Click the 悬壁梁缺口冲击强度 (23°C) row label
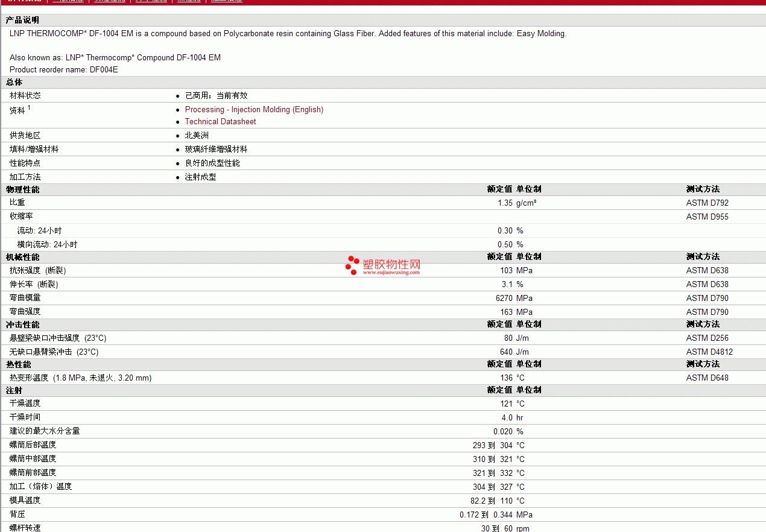 click(58, 338)
